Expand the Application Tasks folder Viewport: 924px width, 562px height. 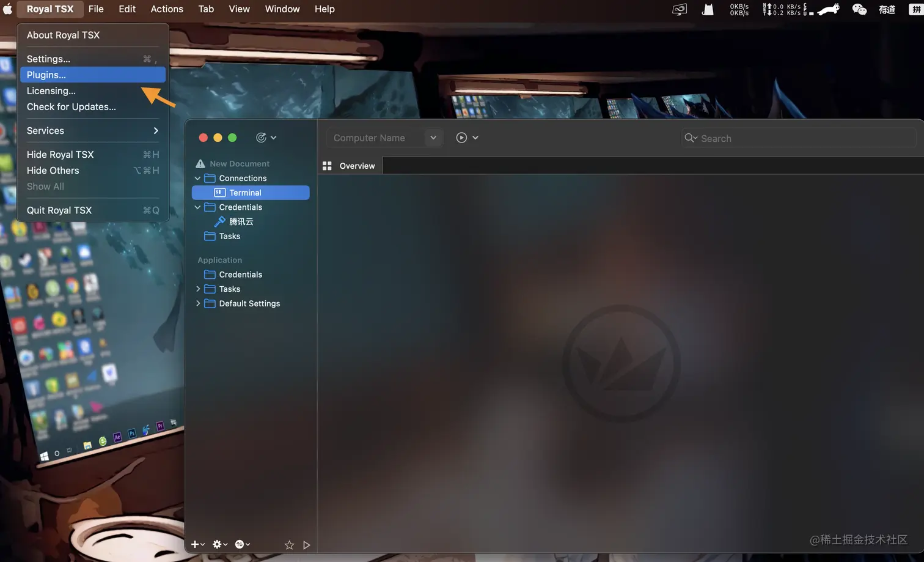point(197,289)
